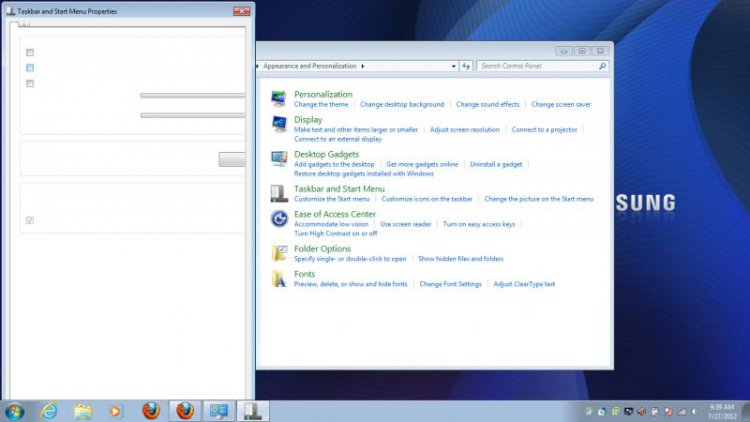Click Turn High Contrast on or off
Image resolution: width=750 pixels, height=422 pixels.
click(x=335, y=233)
